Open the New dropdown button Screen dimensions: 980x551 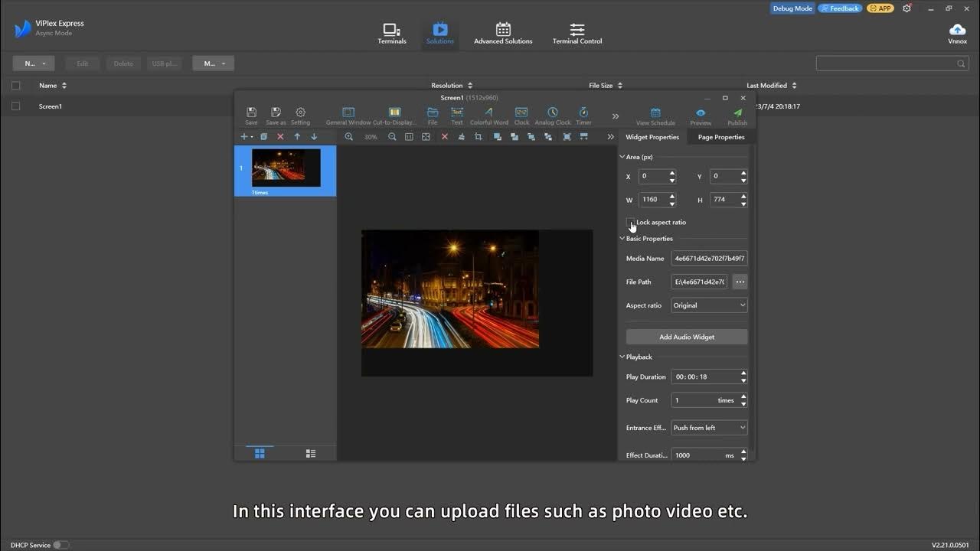coord(34,64)
